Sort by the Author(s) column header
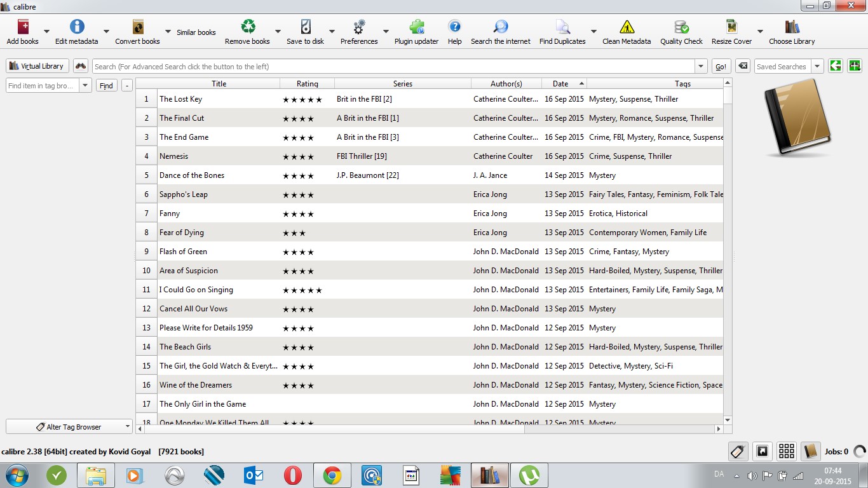Viewport: 868px width, 488px height. click(506, 83)
